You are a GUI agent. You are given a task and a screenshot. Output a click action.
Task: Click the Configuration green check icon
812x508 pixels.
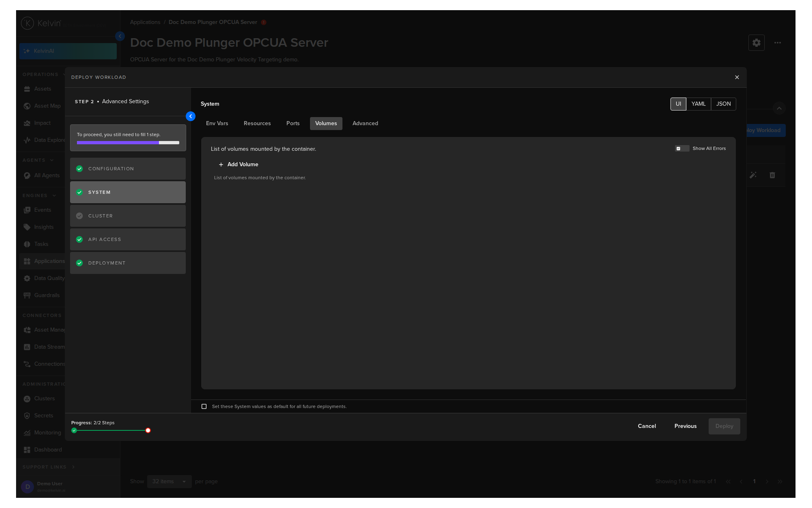[x=79, y=168]
